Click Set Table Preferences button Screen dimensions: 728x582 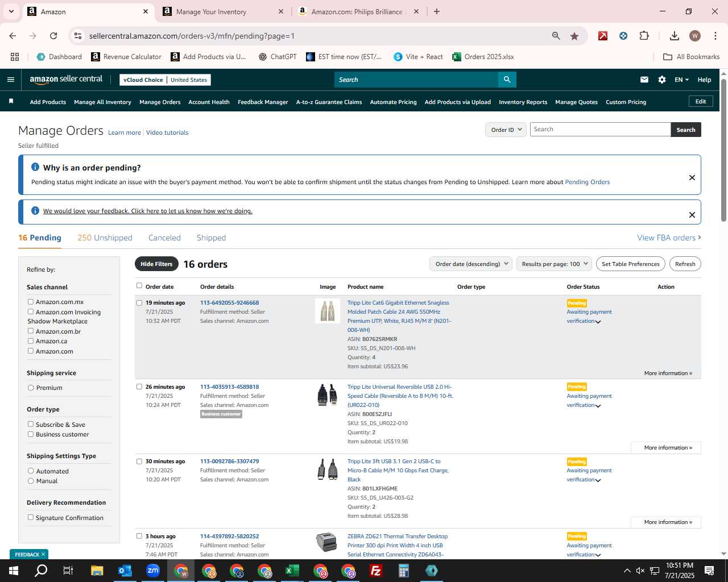pyautogui.click(x=631, y=264)
